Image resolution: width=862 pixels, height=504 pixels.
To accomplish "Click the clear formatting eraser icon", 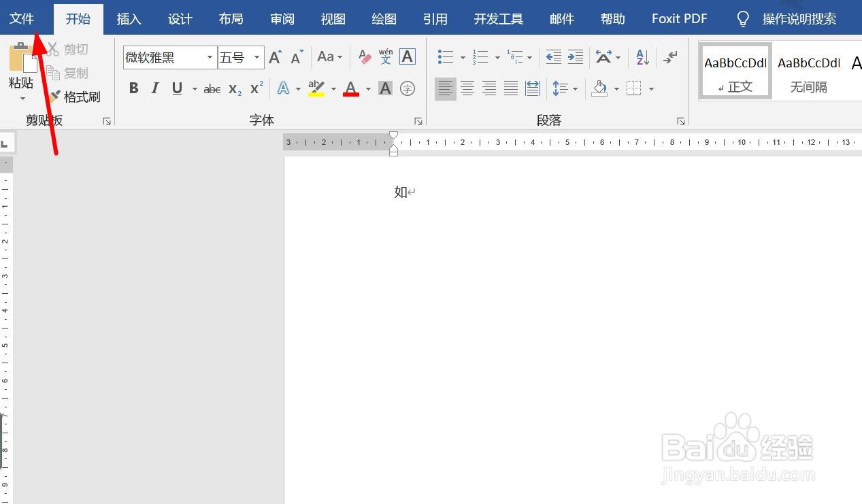I will (x=365, y=56).
